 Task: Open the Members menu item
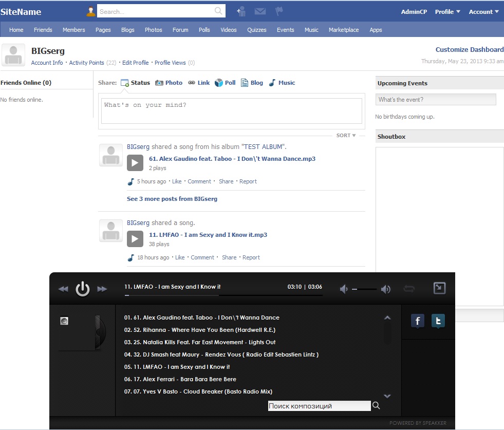coord(73,30)
